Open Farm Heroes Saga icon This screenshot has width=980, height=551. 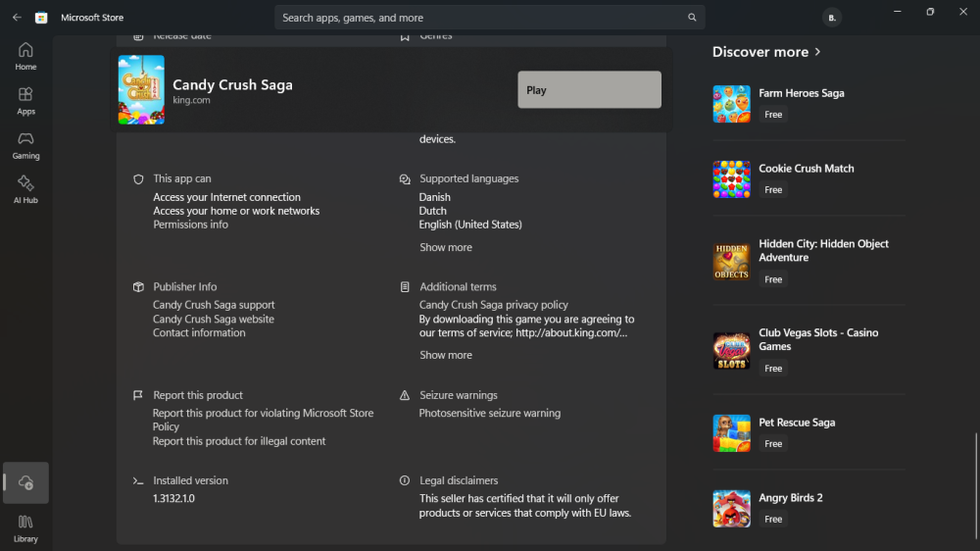(x=731, y=103)
